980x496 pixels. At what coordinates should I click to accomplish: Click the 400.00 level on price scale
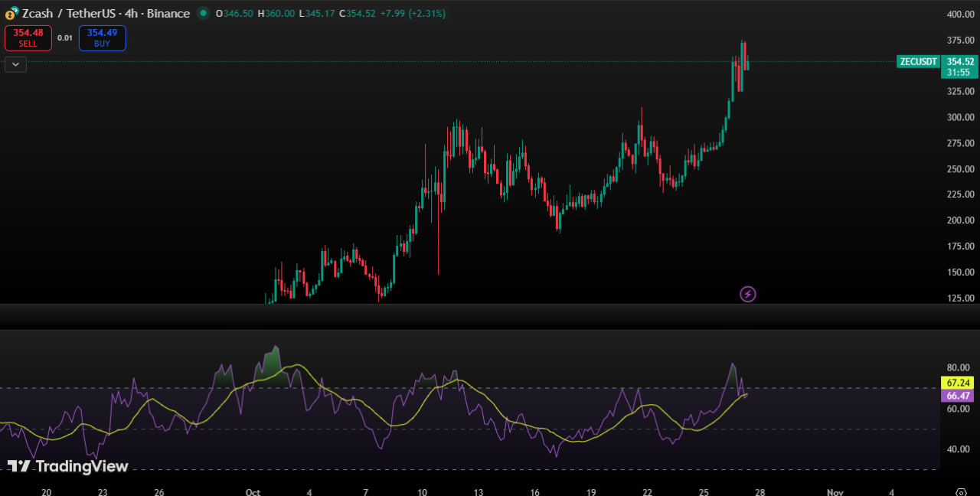(x=960, y=15)
